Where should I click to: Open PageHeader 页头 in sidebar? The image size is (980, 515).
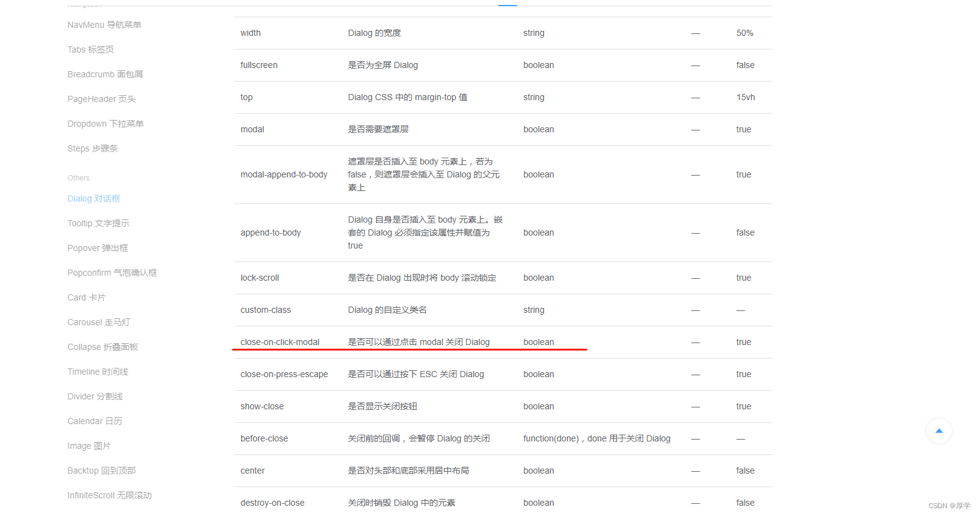[101, 99]
